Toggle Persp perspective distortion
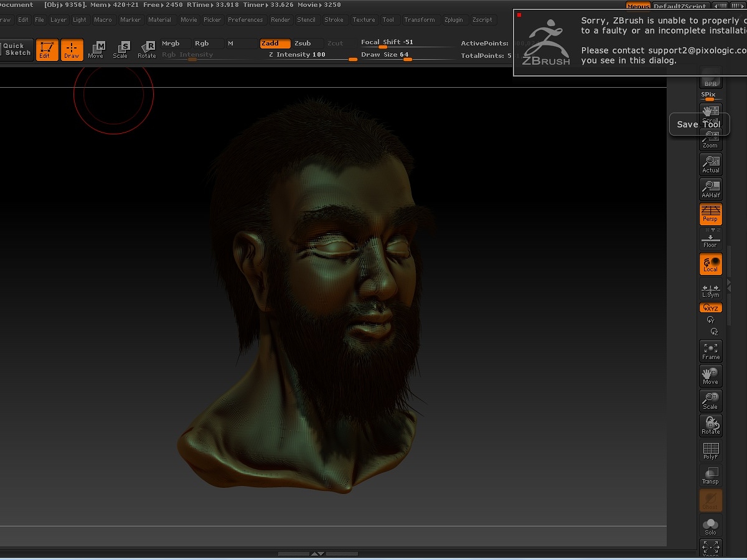Image resolution: width=747 pixels, height=560 pixels. point(710,214)
